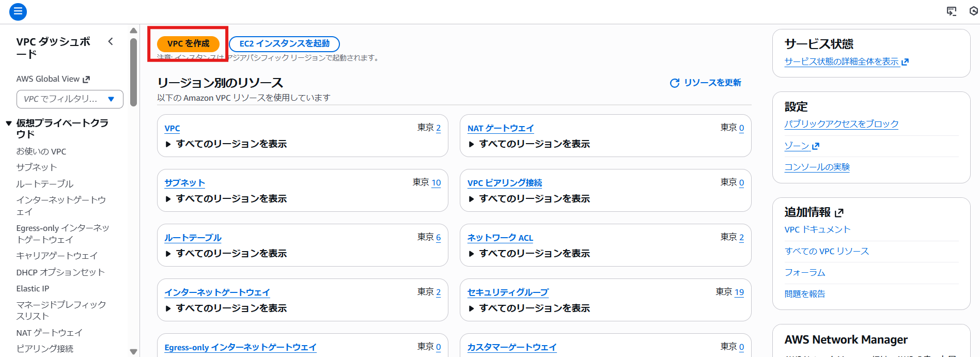980x357 pixels.
Task: Open the CloudShell icon in the top bar
Action: coord(952,11)
